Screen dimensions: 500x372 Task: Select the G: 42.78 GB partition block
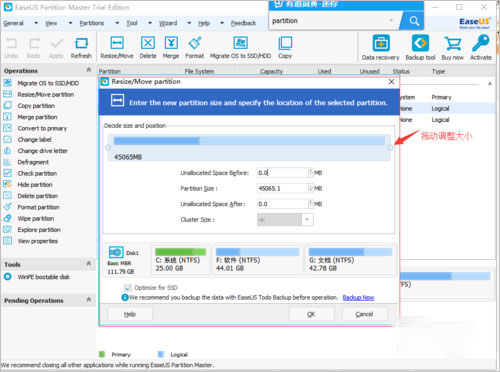tap(350, 260)
